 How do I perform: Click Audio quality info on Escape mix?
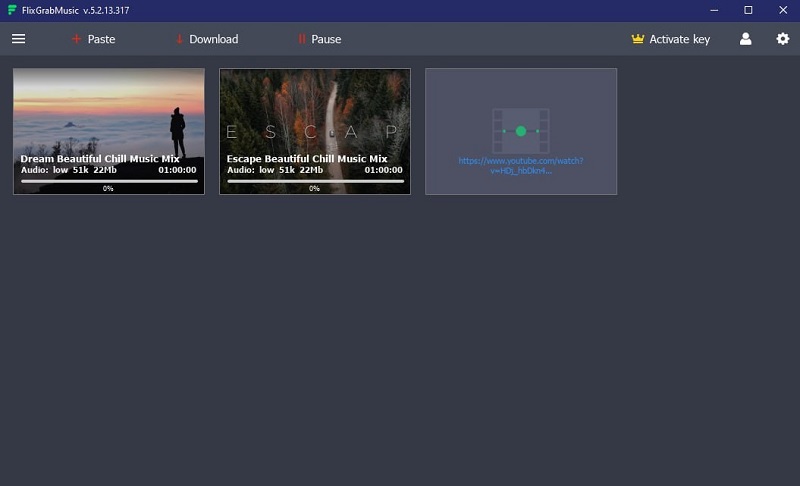tap(275, 170)
